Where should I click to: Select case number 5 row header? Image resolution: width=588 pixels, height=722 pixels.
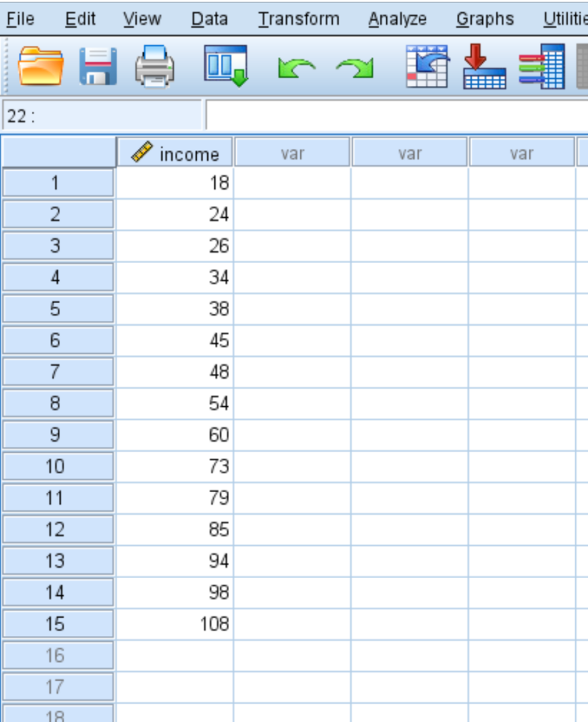[57, 309]
